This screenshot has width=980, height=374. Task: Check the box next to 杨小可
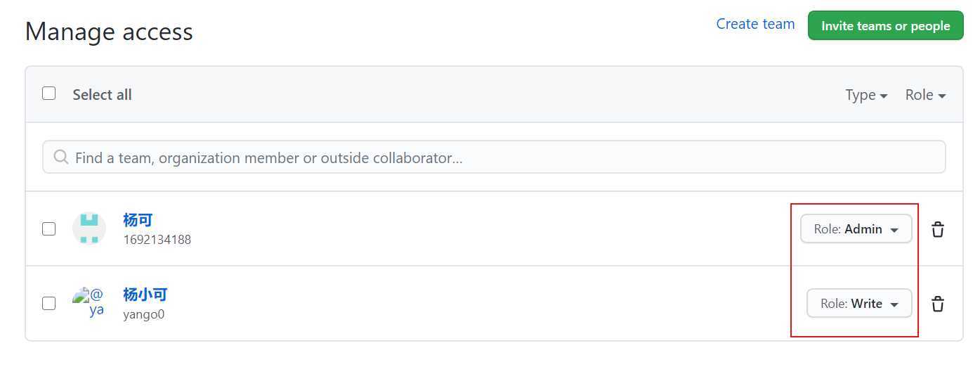click(48, 303)
